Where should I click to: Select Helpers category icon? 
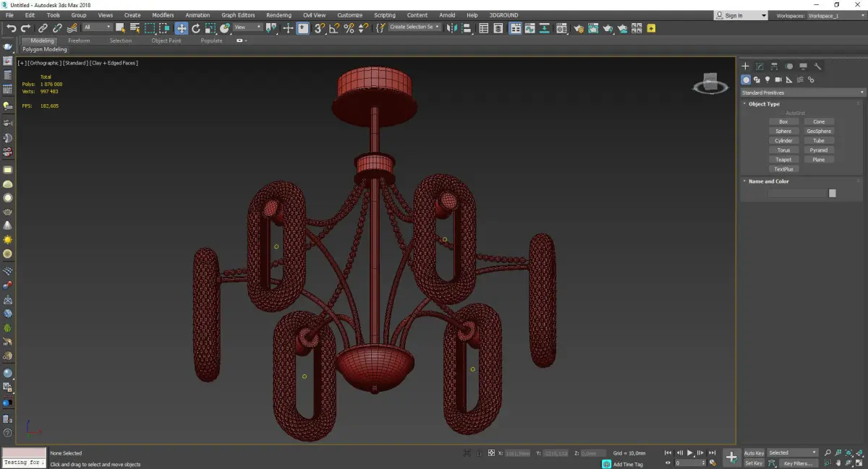pos(789,80)
